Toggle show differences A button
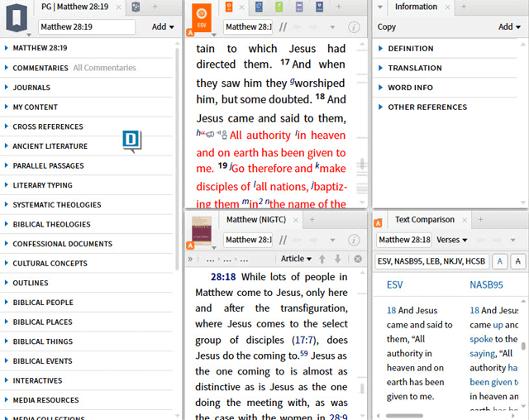 [500, 261]
